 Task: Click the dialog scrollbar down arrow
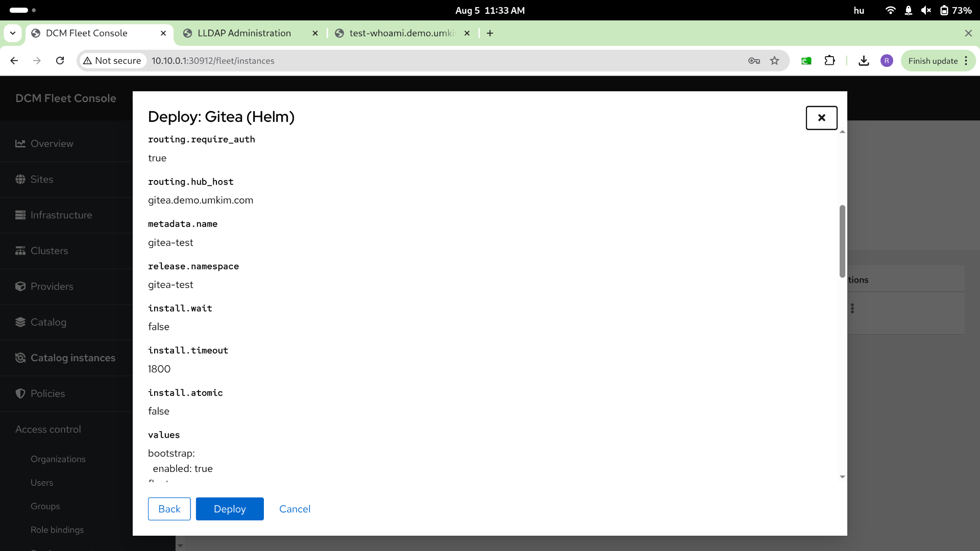coord(842,477)
